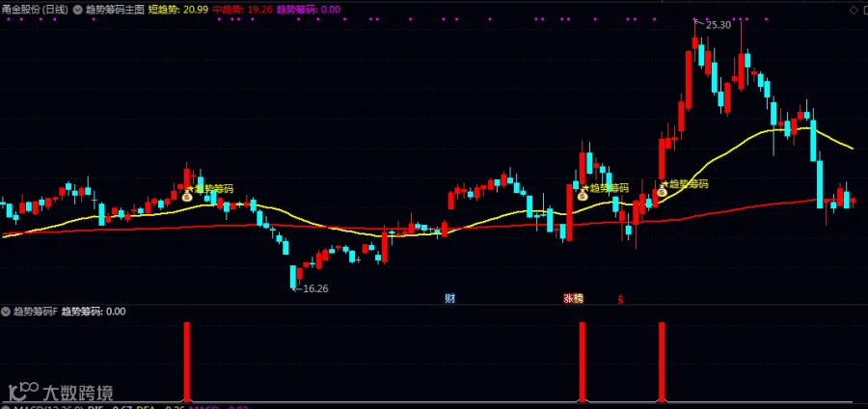Screen dimensions: 868x409
Task: Click the latest red signal bar in 趋势筹码F panel
Action: click(x=662, y=362)
